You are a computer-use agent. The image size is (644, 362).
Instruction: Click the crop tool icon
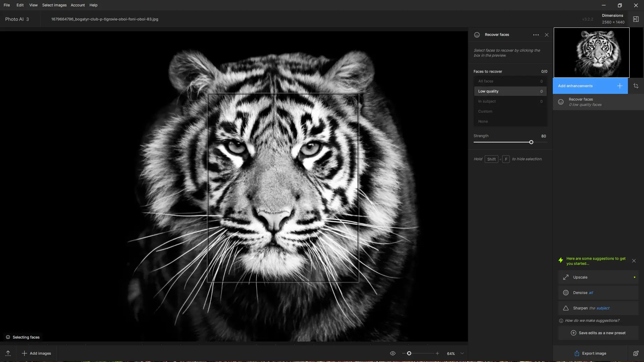click(x=636, y=86)
